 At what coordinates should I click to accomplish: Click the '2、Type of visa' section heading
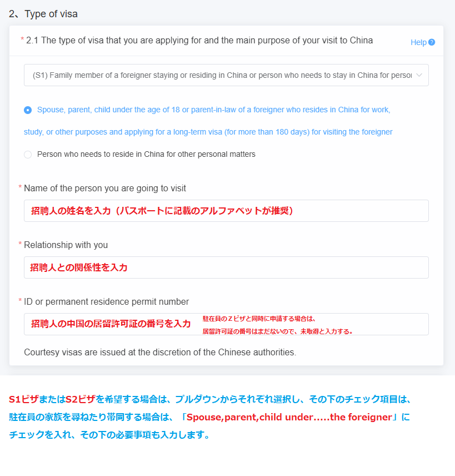(43, 14)
